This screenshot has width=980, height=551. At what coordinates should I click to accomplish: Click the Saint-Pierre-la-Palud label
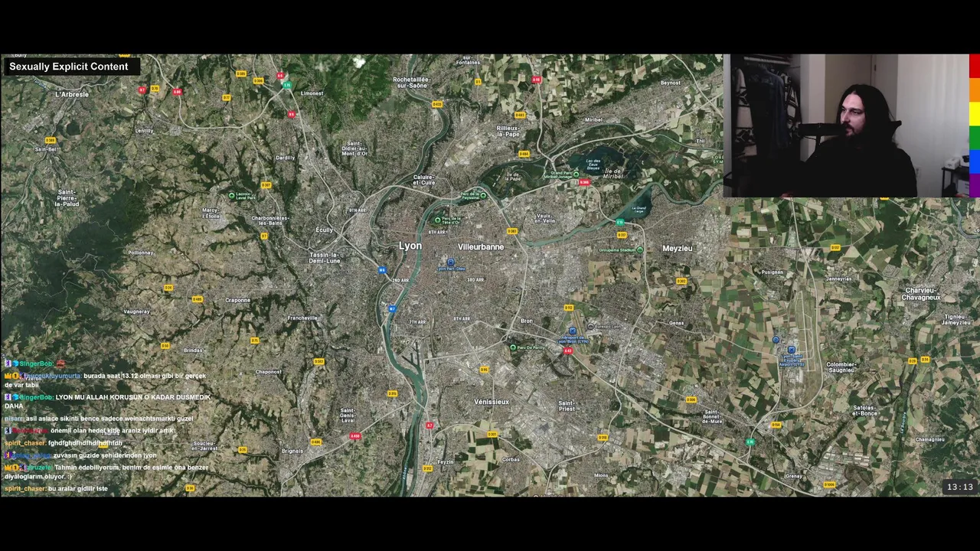tap(67, 198)
